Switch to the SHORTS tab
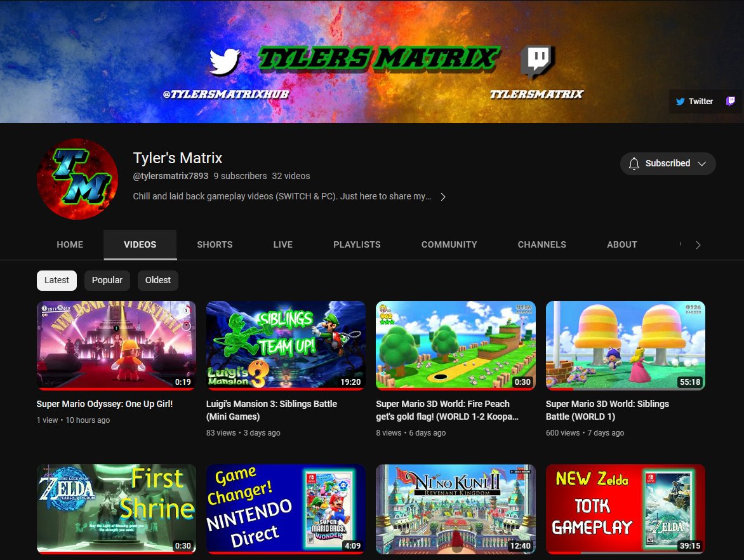The height and width of the screenshot is (560, 744). point(215,244)
